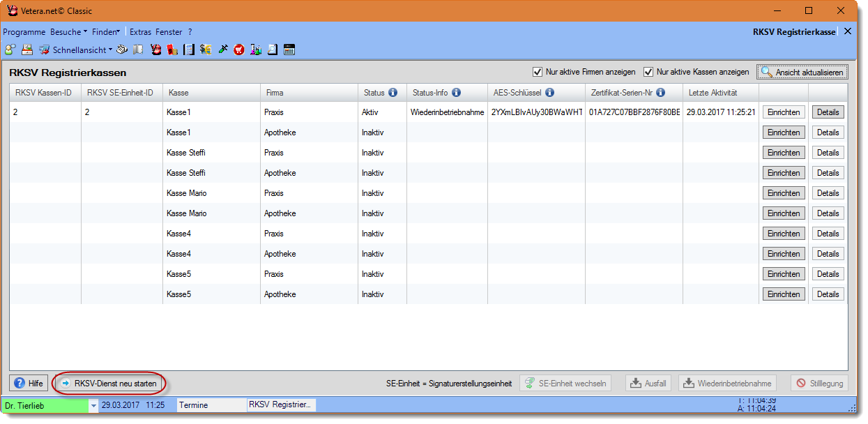Open the red shopping cart icon

(x=239, y=50)
